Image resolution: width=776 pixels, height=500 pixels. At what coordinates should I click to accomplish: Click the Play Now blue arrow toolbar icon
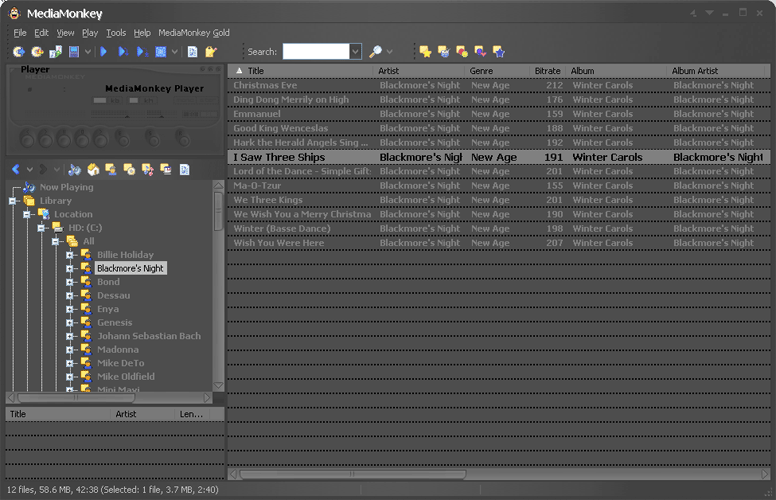[x=103, y=51]
